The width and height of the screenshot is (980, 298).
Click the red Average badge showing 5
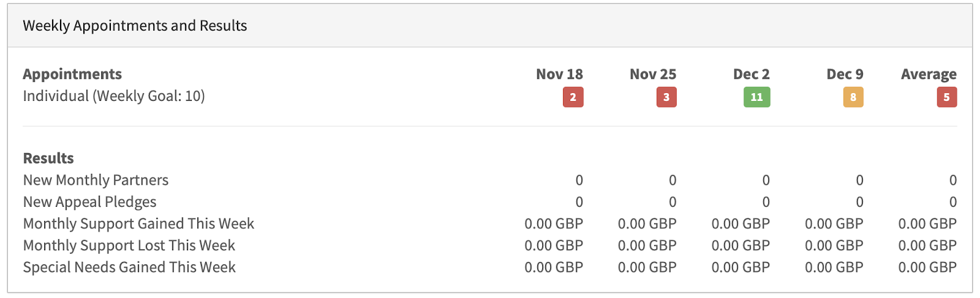(947, 97)
